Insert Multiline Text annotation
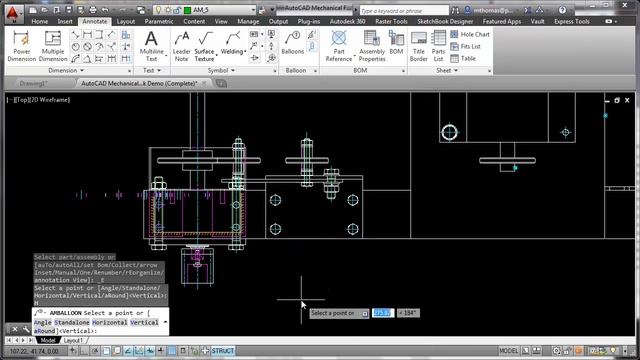640x360 pixels. 151,46
